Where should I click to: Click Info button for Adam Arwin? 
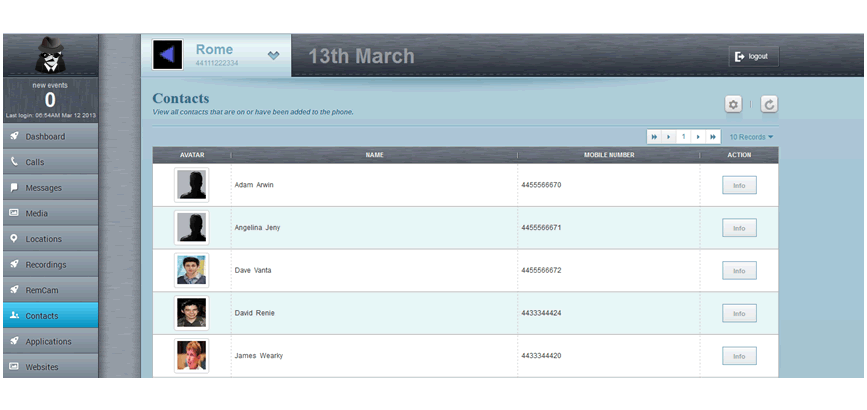pos(739,185)
